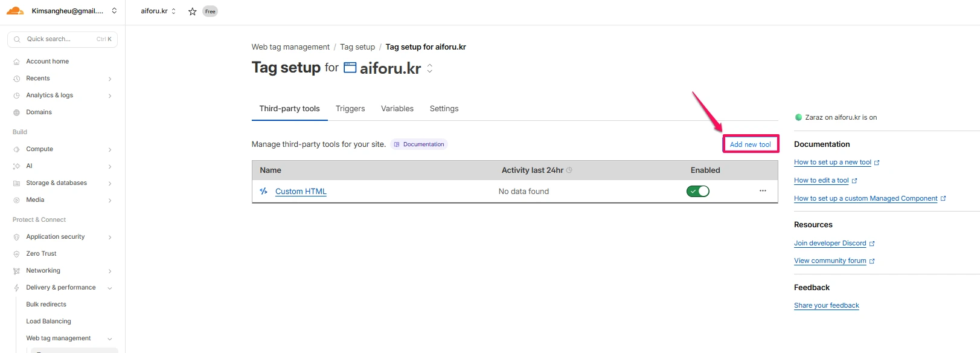Disable the Custom HTML tool toggle

click(x=698, y=191)
